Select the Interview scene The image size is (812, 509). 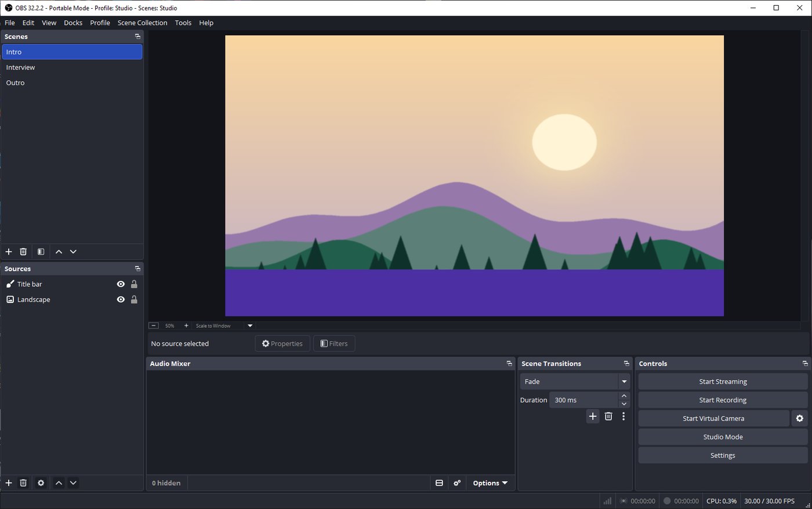coord(72,67)
